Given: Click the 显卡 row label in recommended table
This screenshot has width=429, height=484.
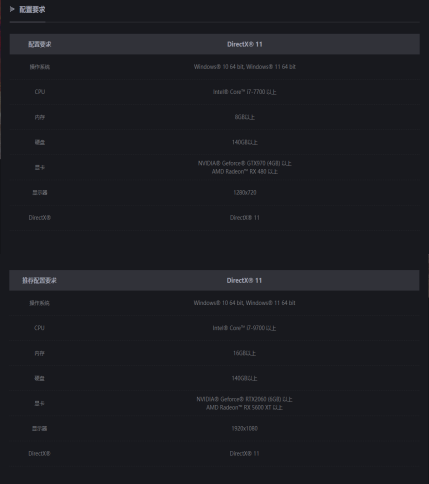Looking at the screenshot, I should click(39, 403).
